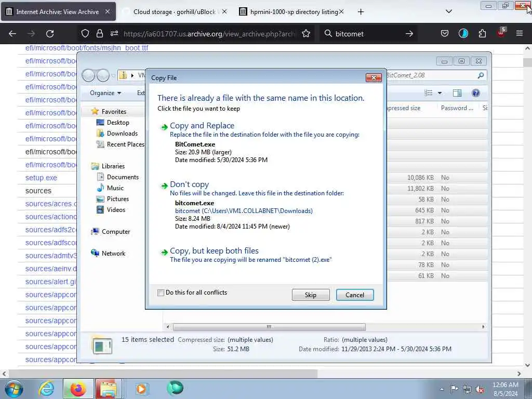Open Videos library
The width and height of the screenshot is (532, 399).
116,210
